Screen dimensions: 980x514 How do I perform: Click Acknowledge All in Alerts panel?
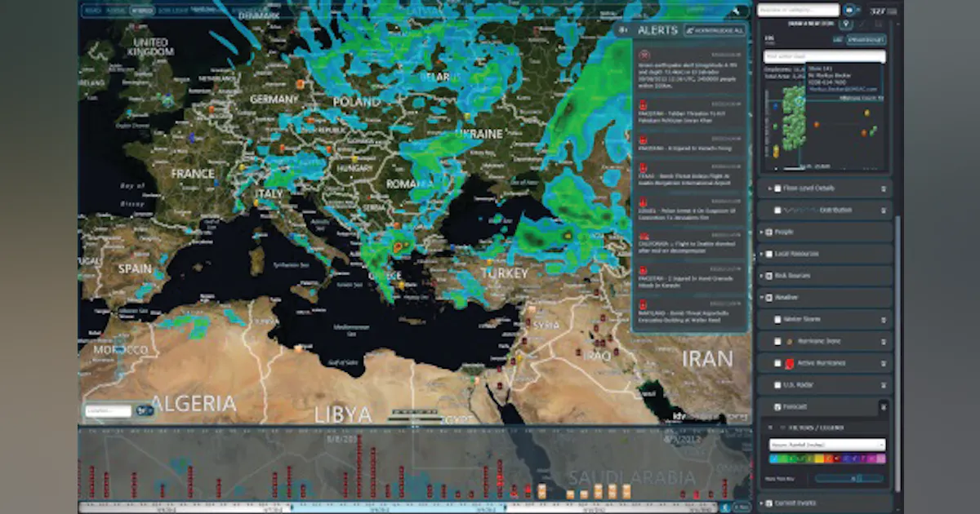[x=715, y=30]
